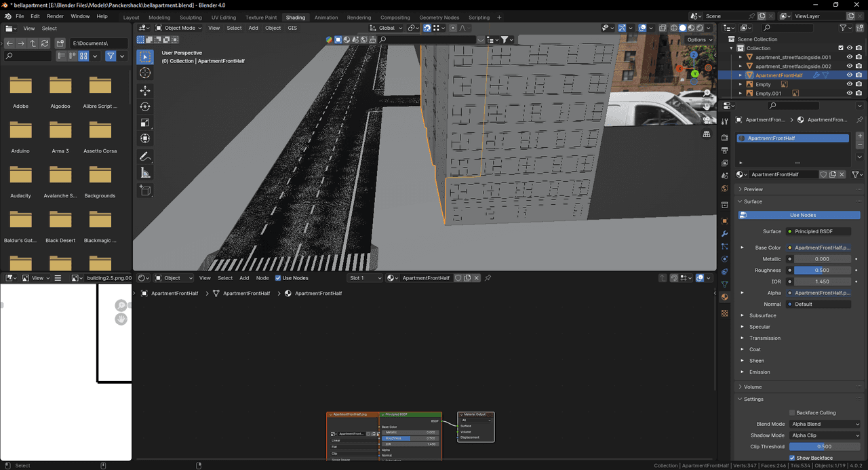Select the Add Cube tool
This screenshot has height=470, width=868.
[145, 191]
